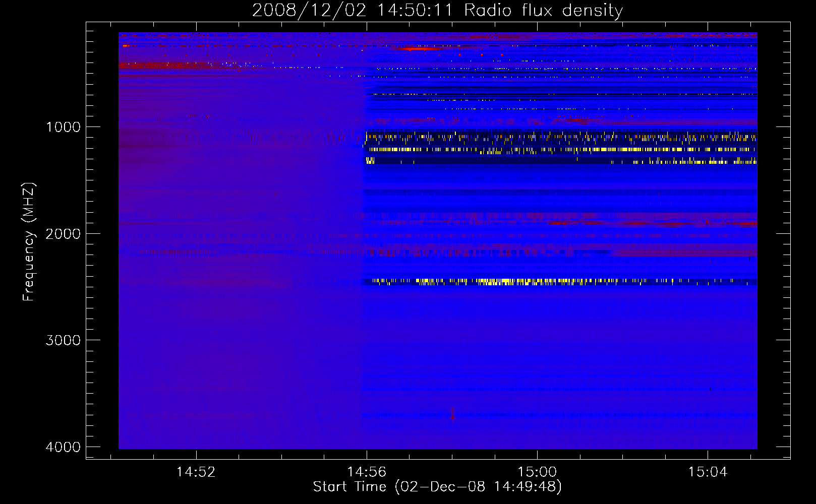Click the 14:56 time tick label

point(367,472)
